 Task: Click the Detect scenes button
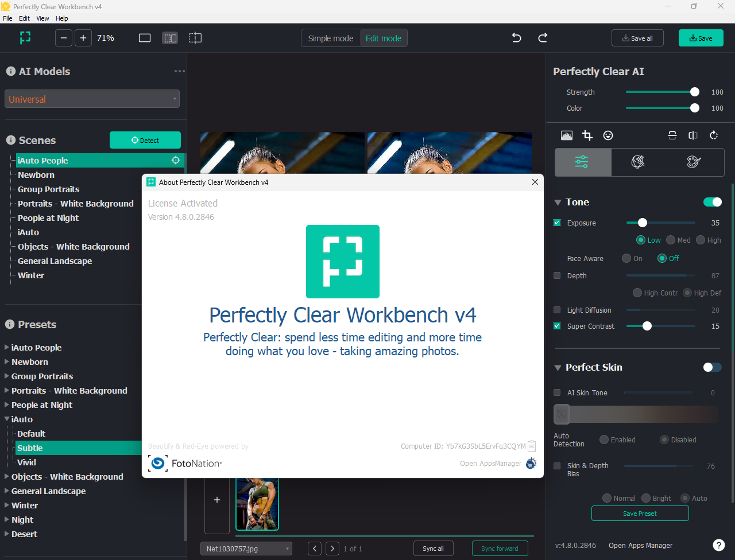point(145,140)
